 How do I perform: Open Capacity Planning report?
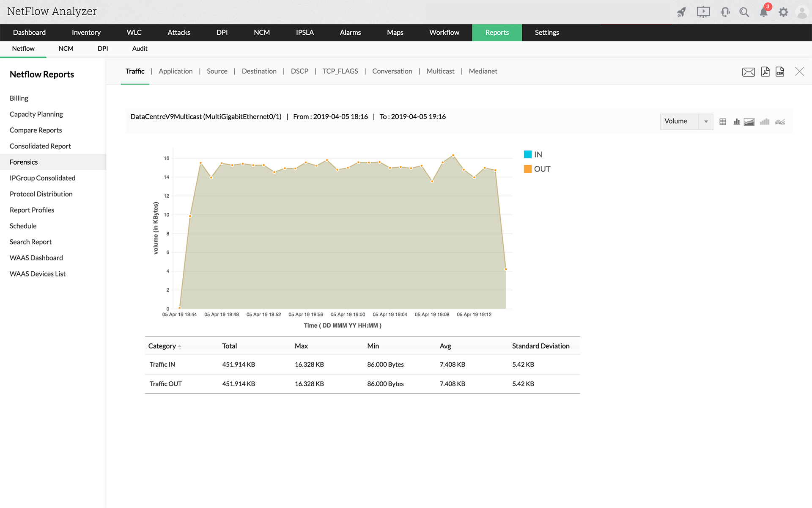point(36,114)
